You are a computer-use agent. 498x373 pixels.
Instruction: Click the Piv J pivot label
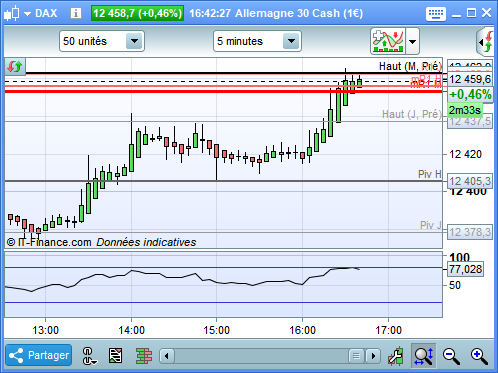(x=431, y=225)
